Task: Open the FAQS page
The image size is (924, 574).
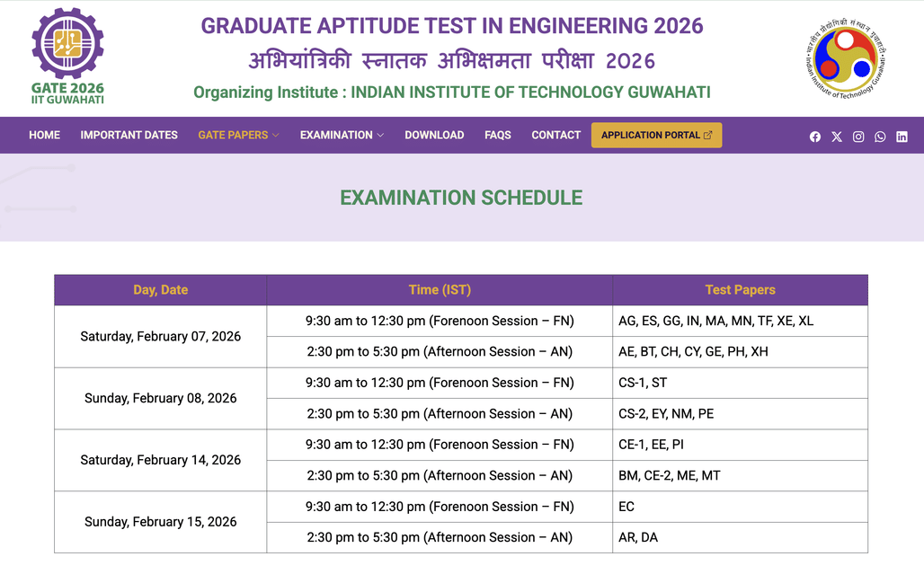Action: click(497, 135)
